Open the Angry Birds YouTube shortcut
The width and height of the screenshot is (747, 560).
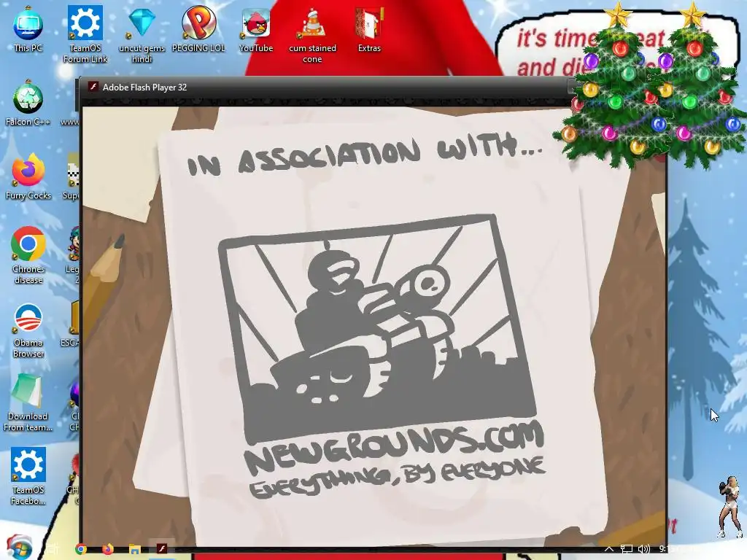pos(256,29)
